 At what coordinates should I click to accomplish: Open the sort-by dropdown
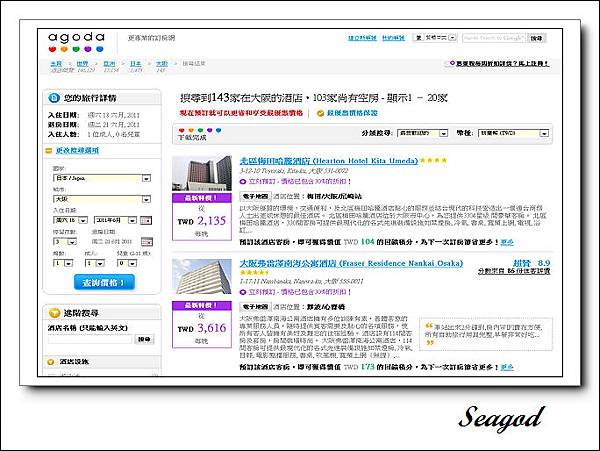[x=422, y=133]
